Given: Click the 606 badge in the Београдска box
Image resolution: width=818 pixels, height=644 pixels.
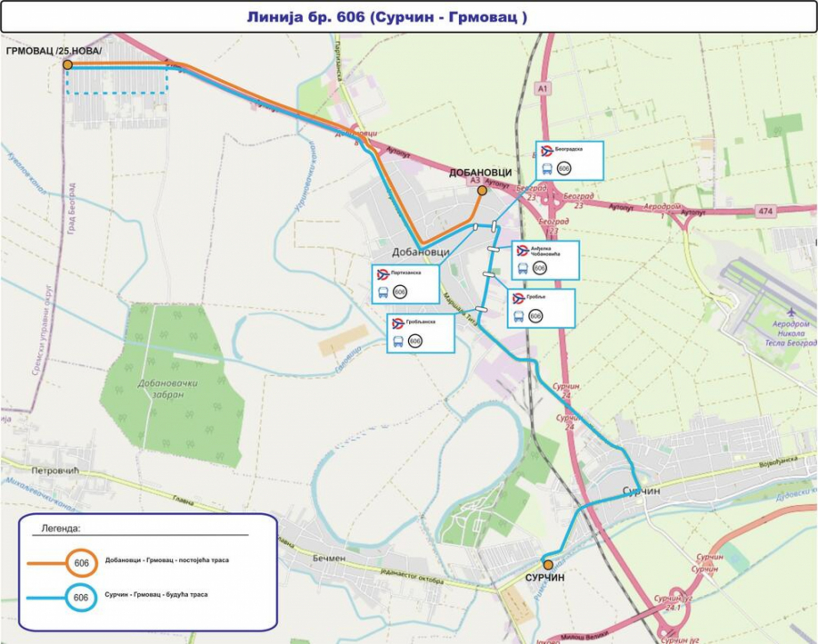Looking at the screenshot, I should 564,169.
